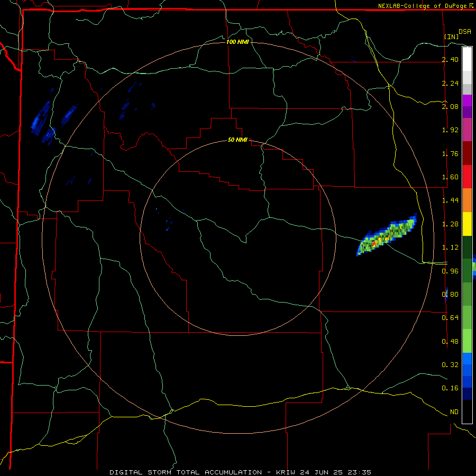476x476 pixels.
Task: Click the 23:35 timestamp text
Action: (x=359, y=472)
